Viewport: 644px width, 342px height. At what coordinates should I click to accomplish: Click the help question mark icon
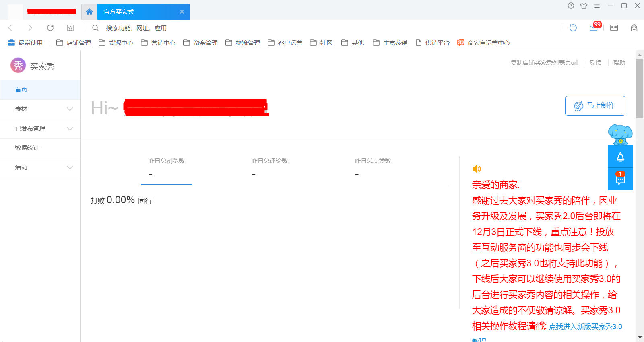click(571, 6)
